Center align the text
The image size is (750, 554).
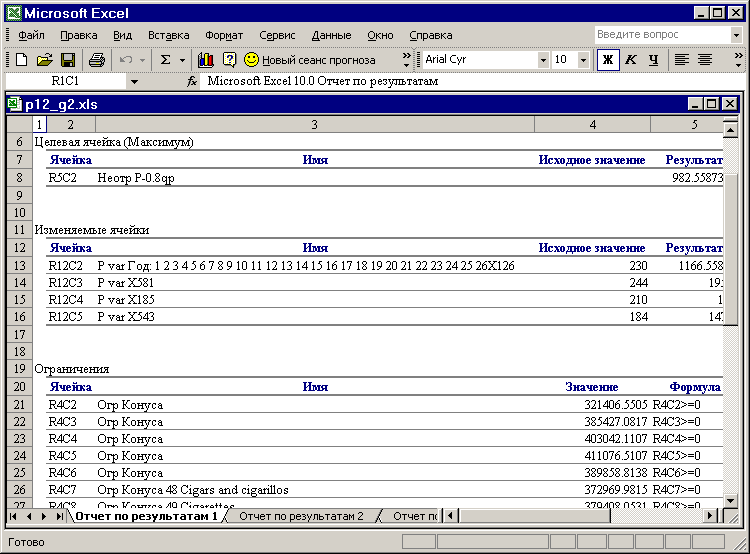pos(705,60)
